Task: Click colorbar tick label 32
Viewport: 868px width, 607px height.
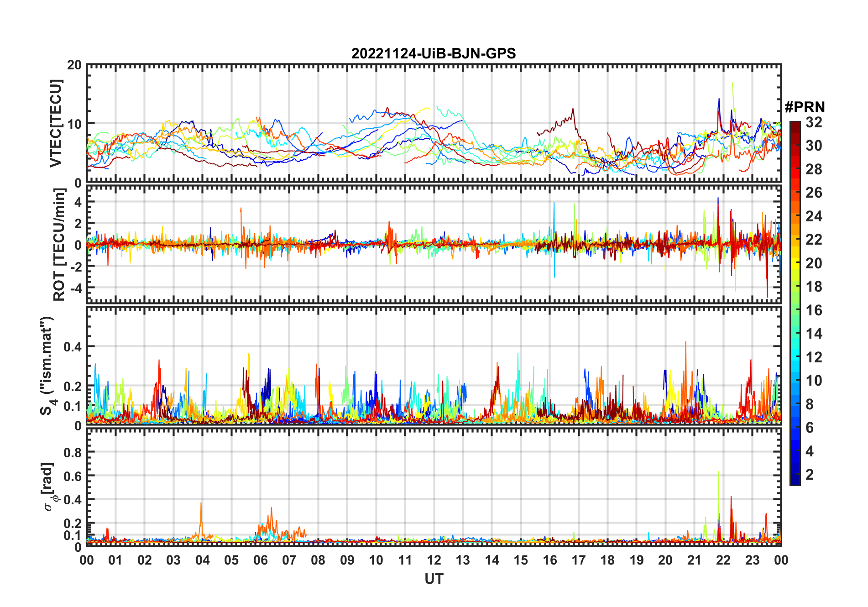Action: [814, 122]
